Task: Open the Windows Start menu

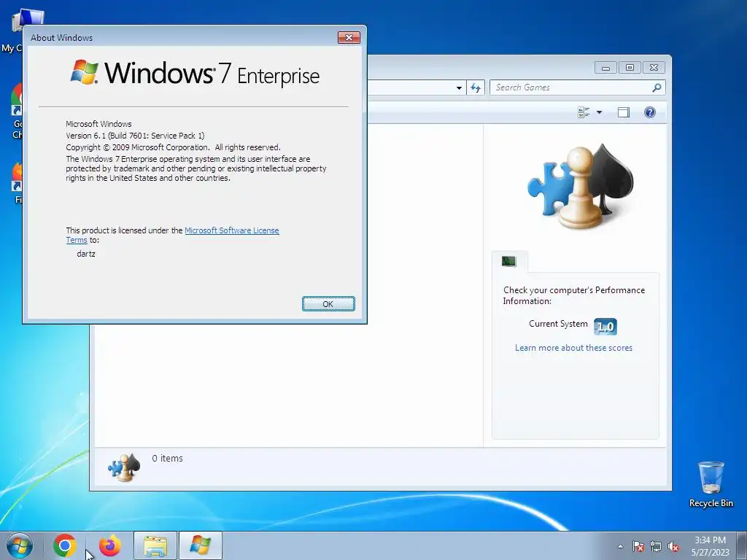Action: [x=20, y=545]
